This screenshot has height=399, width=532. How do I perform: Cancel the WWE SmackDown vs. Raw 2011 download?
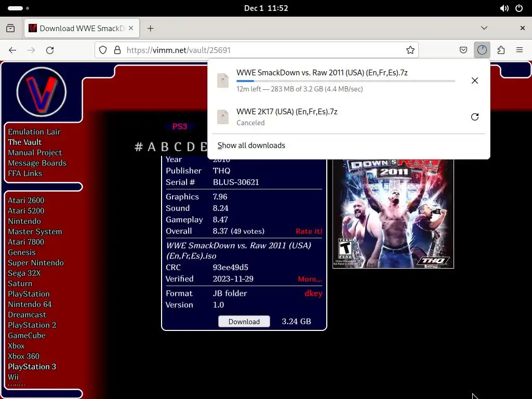coord(475,81)
